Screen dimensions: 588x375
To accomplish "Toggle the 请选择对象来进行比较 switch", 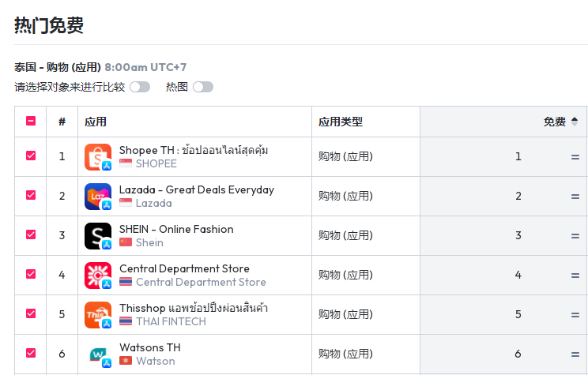I will coord(140,87).
